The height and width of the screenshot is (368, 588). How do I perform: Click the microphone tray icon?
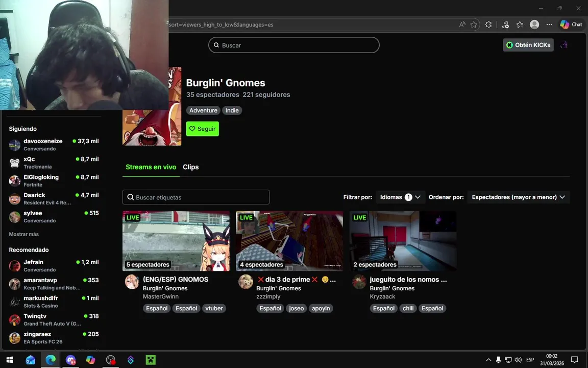point(498,360)
